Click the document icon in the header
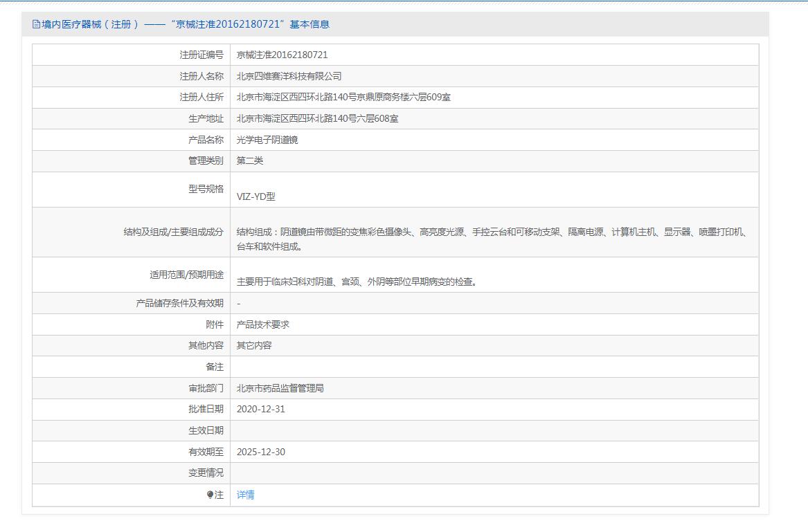The height and width of the screenshot is (532, 808). 36,24
